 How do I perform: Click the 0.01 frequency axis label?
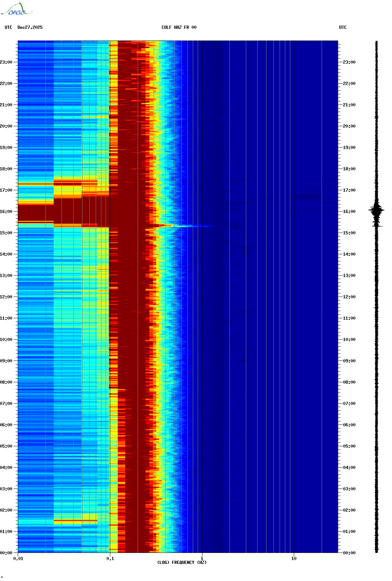pos(18,559)
